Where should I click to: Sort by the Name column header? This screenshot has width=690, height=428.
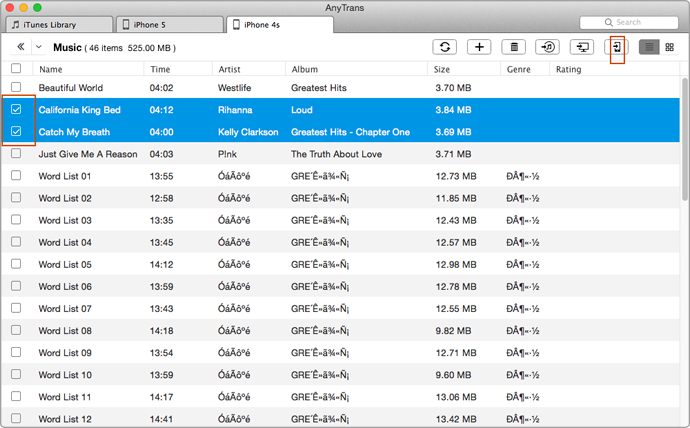click(x=88, y=69)
